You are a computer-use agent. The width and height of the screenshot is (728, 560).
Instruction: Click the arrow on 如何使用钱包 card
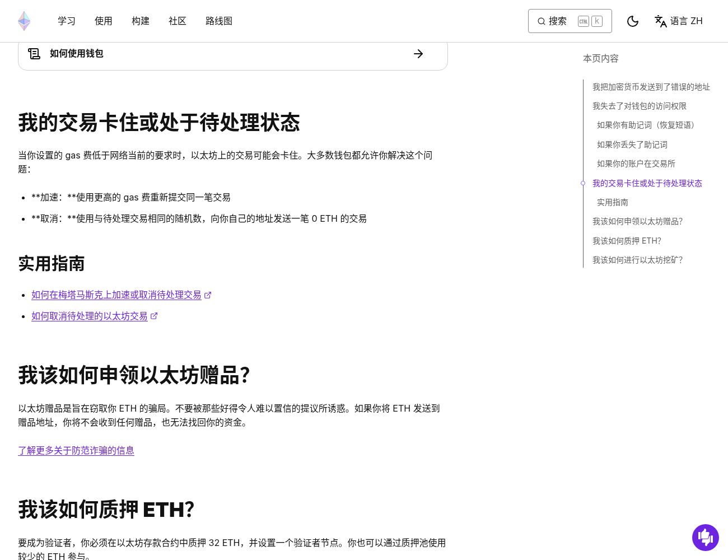tap(418, 54)
